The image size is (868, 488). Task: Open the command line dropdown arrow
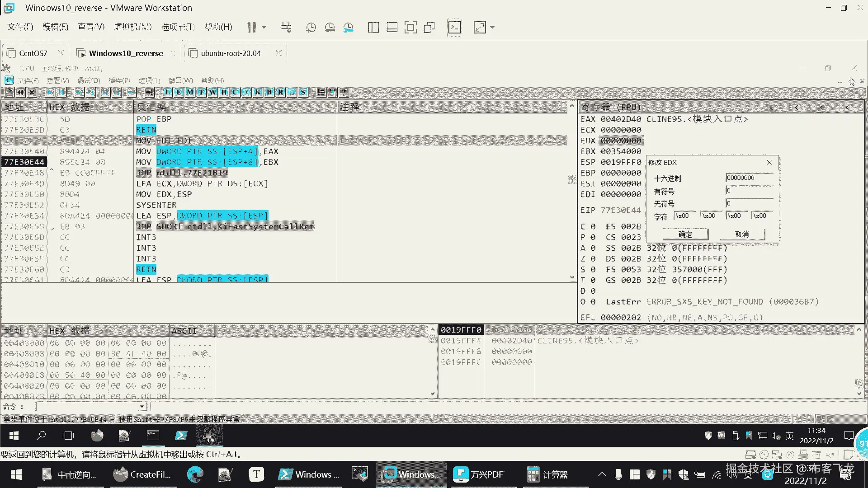[142, 407]
